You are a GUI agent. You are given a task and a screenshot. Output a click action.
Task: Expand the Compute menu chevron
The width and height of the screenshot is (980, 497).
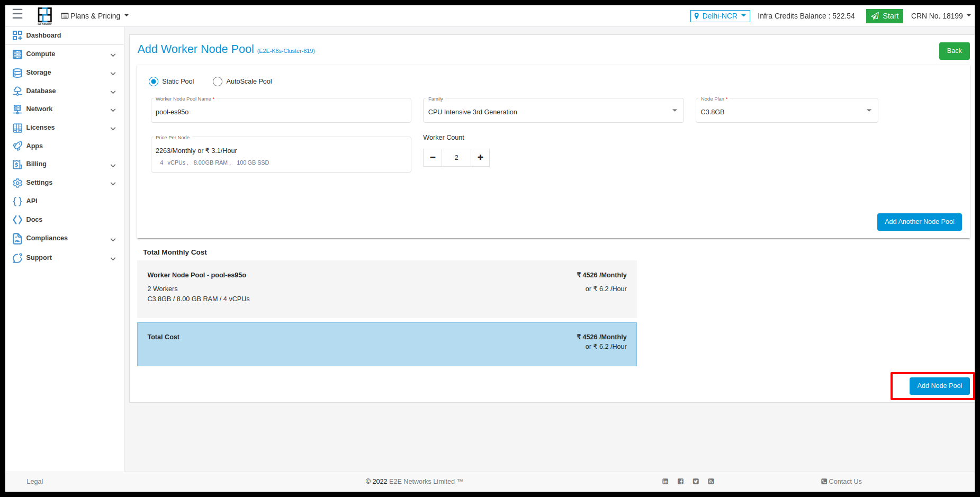click(113, 55)
